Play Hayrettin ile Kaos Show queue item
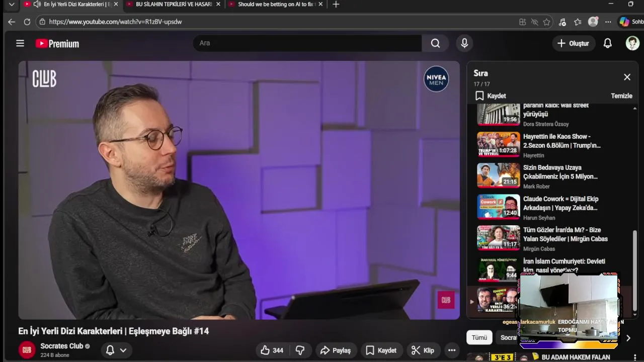644x362 pixels. point(551,145)
